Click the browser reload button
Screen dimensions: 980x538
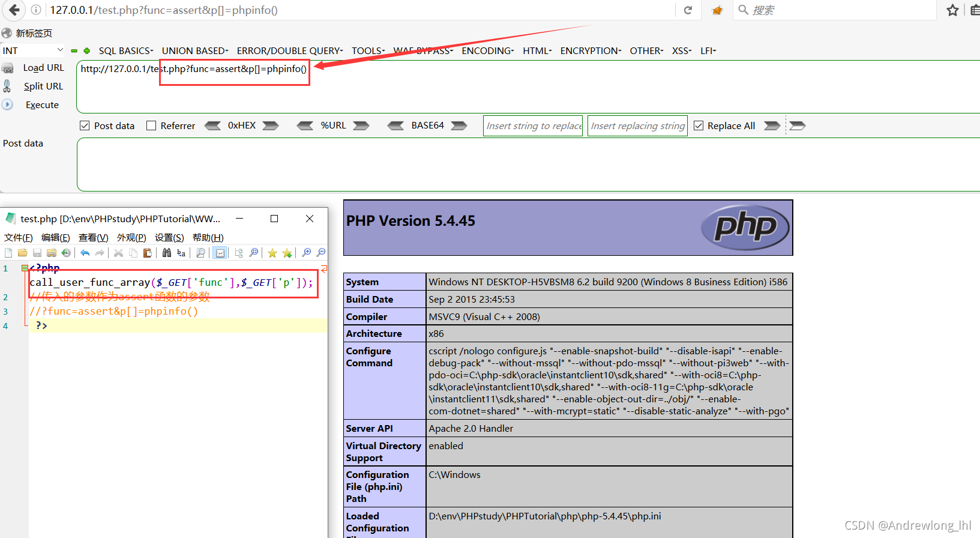(688, 10)
